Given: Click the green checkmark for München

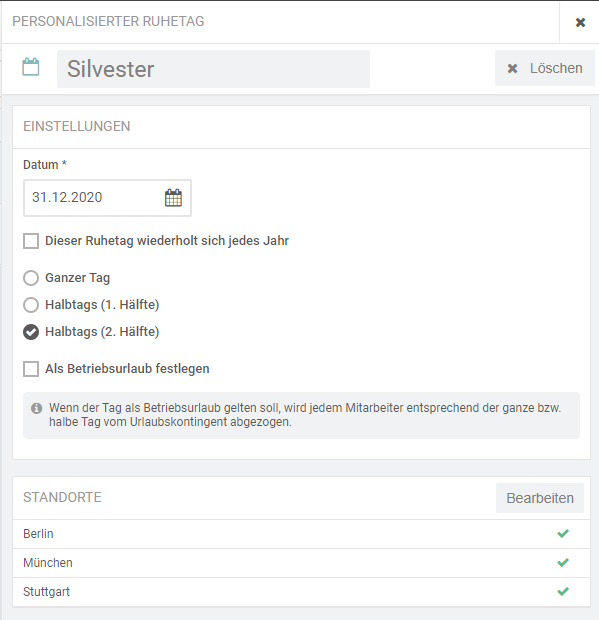Looking at the screenshot, I should (563, 562).
